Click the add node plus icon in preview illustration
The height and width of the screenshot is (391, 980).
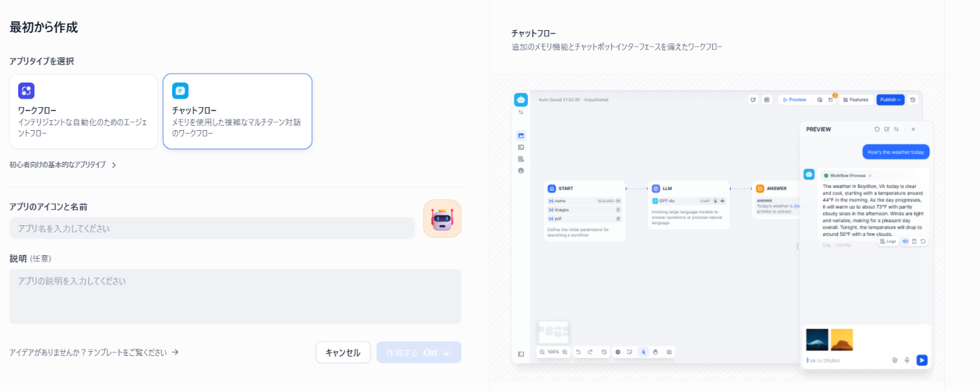(617, 352)
